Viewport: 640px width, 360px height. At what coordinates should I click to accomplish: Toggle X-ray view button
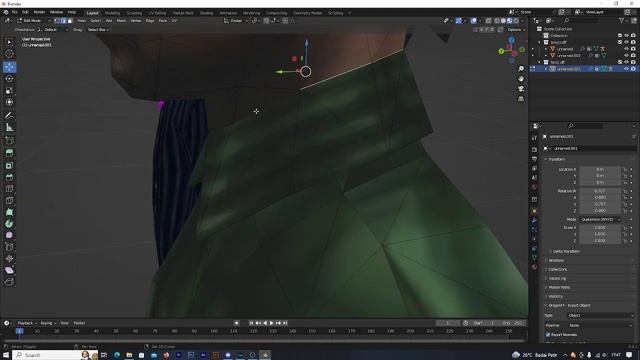(489, 20)
